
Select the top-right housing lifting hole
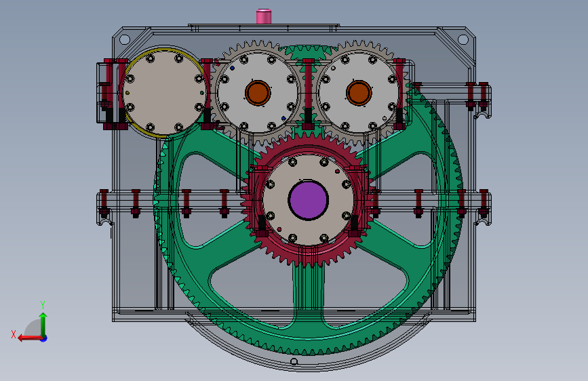point(463,39)
